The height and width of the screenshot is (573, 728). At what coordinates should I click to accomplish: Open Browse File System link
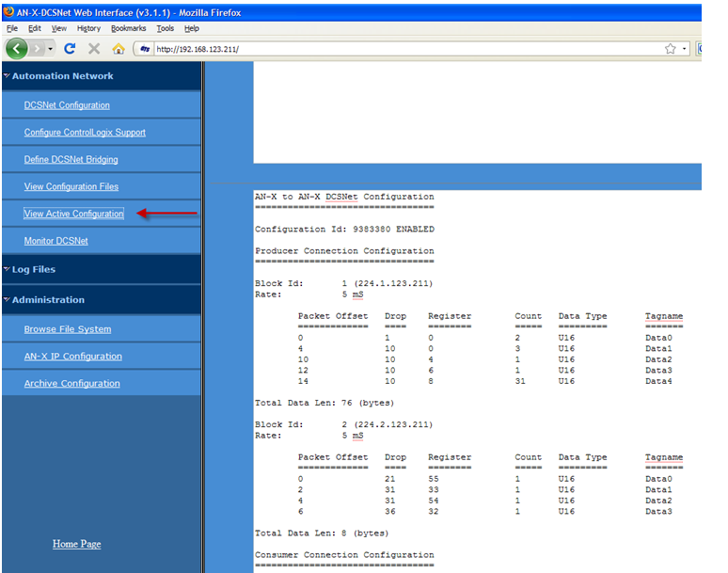point(68,329)
